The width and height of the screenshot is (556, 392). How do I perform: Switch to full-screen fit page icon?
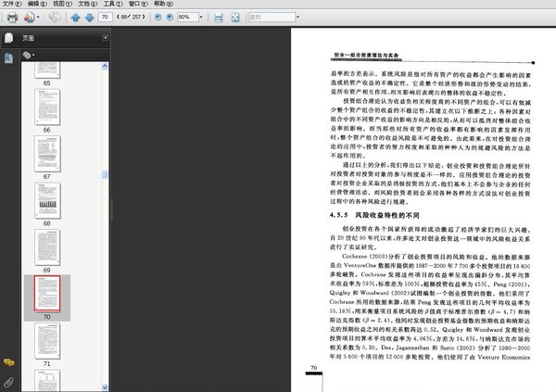tap(234, 17)
